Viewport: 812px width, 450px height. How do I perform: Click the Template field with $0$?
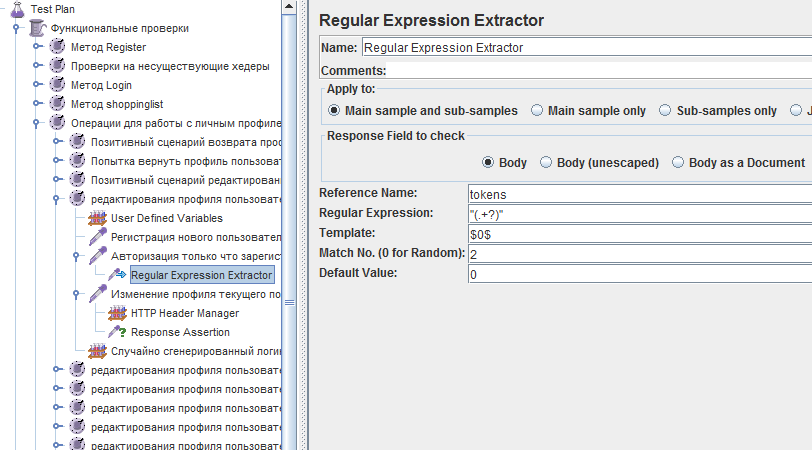click(639, 234)
